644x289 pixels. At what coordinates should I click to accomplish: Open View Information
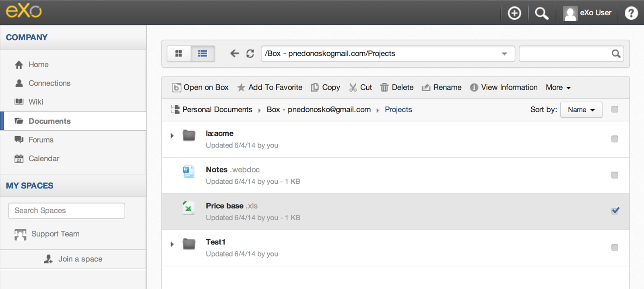click(x=504, y=87)
